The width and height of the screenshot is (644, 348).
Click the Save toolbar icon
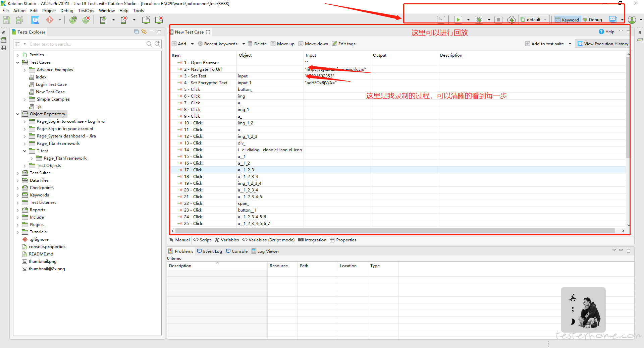point(6,20)
